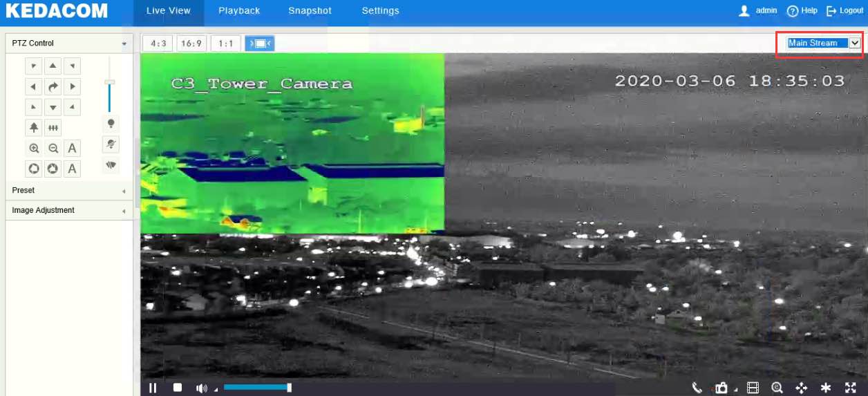The image size is (868, 396).
Task: Click the KEDACOM logo
Action: click(x=57, y=11)
